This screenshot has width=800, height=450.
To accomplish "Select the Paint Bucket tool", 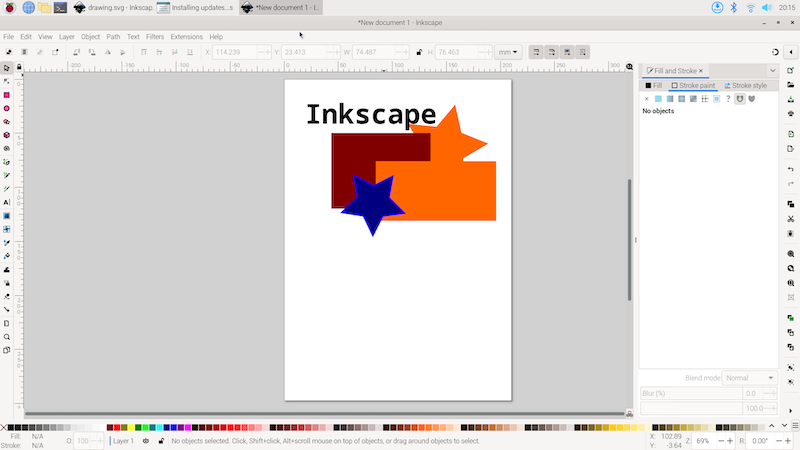I will tap(7, 256).
